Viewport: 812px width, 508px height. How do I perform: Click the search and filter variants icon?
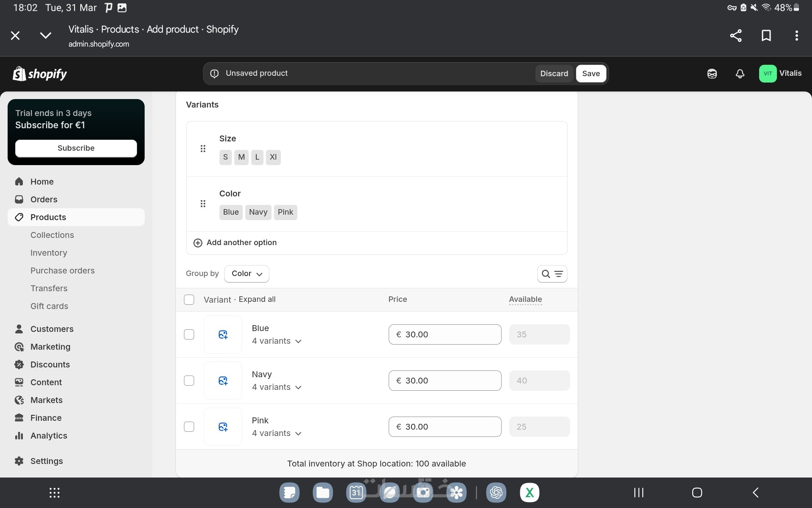click(552, 274)
